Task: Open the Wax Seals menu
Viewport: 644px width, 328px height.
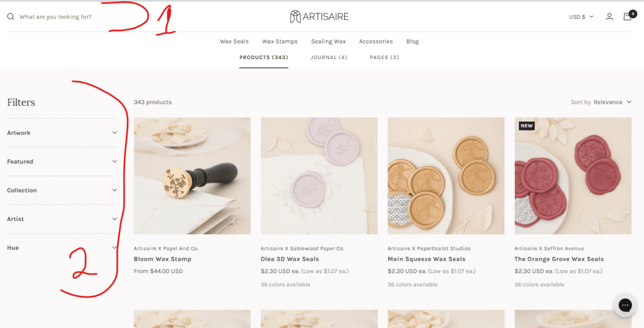Action: pos(234,42)
